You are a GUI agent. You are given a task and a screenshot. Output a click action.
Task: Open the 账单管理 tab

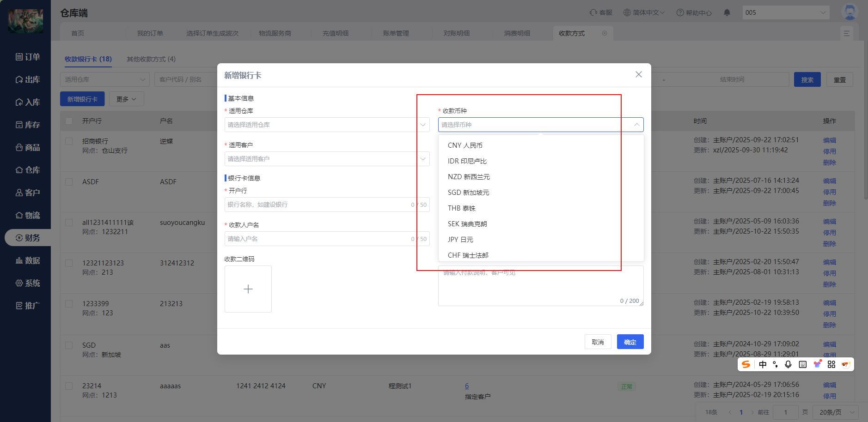click(396, 33)
